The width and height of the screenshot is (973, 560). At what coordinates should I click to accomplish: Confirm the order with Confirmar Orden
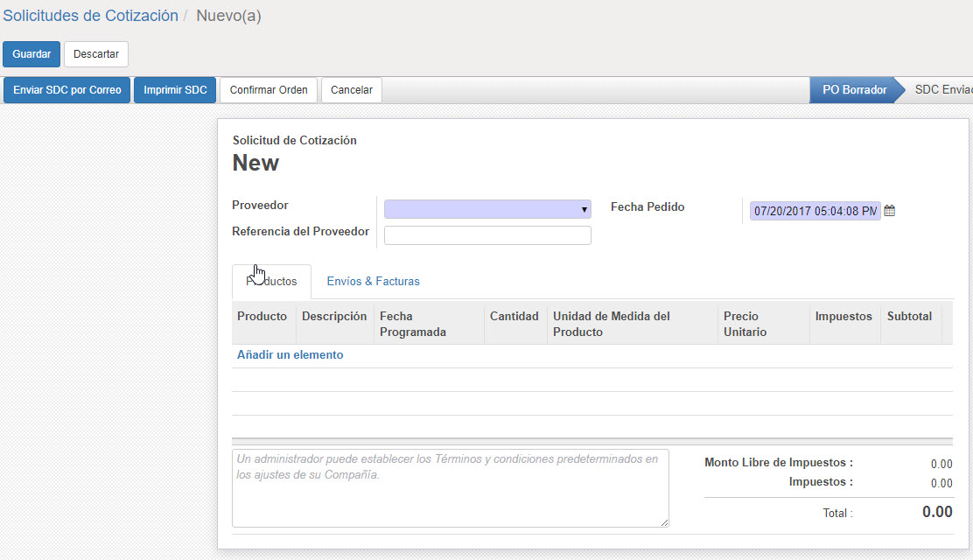(268, 90)
